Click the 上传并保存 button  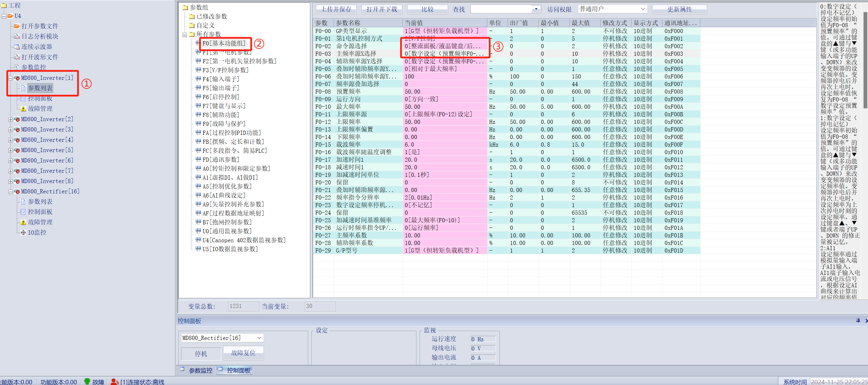point(336,9)
